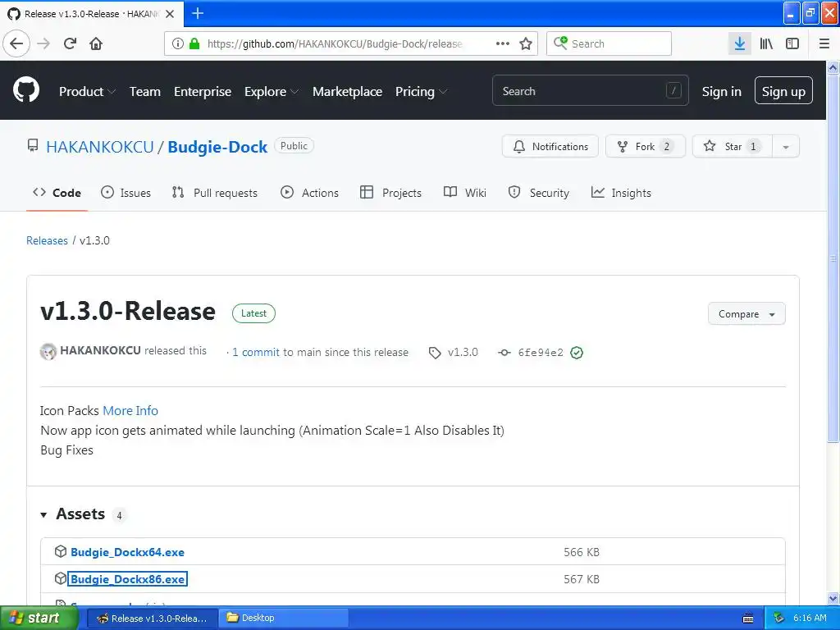Toggle the Firefox sidebar icon

(792, 43)
